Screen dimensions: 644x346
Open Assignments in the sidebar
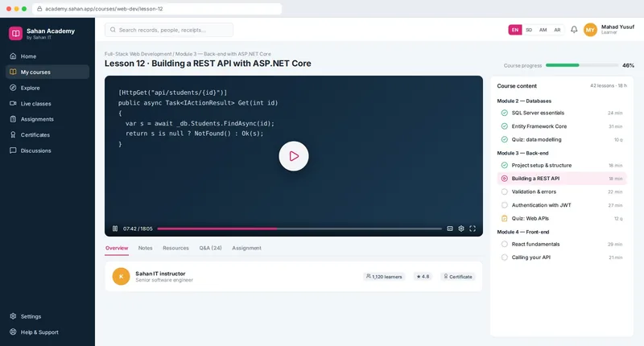point(47,119)
